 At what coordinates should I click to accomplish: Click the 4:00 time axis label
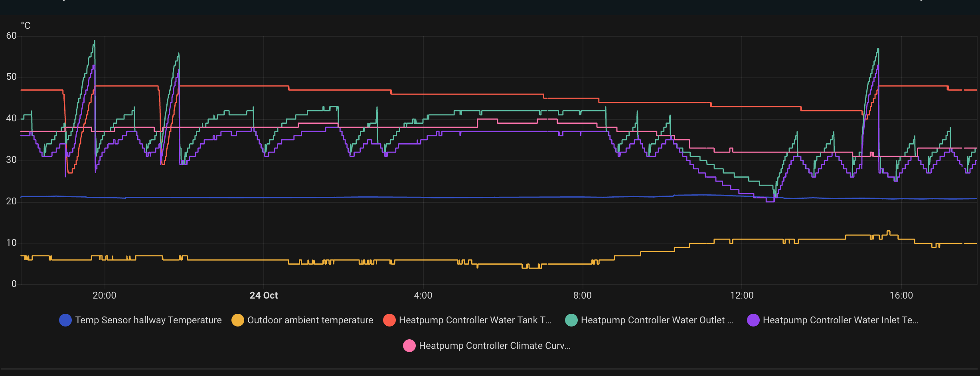[423, 295]
